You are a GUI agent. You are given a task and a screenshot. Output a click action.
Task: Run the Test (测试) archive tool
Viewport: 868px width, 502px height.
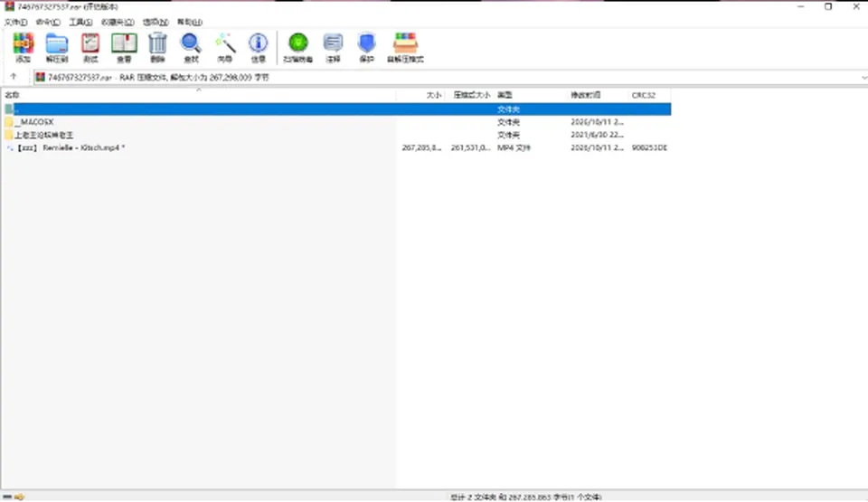90,47
